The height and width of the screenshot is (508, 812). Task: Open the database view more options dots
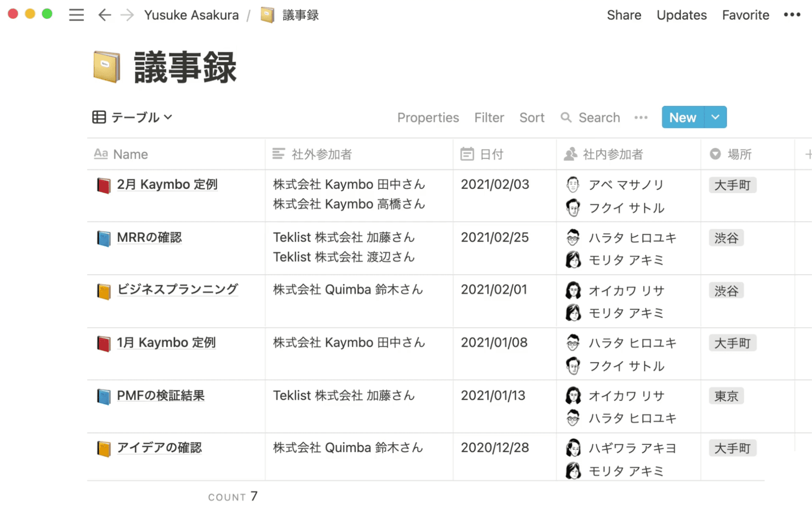point(641,117)
